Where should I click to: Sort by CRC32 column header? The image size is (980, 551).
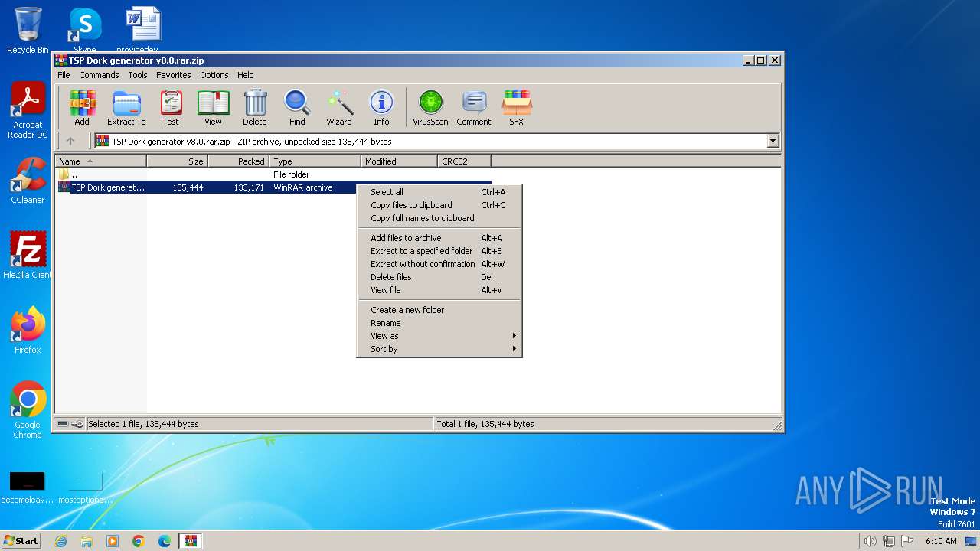[x=464, y=161]
